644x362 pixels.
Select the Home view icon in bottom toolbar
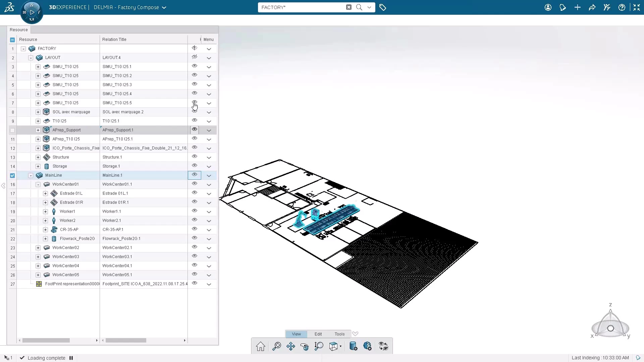click(261, 346)
